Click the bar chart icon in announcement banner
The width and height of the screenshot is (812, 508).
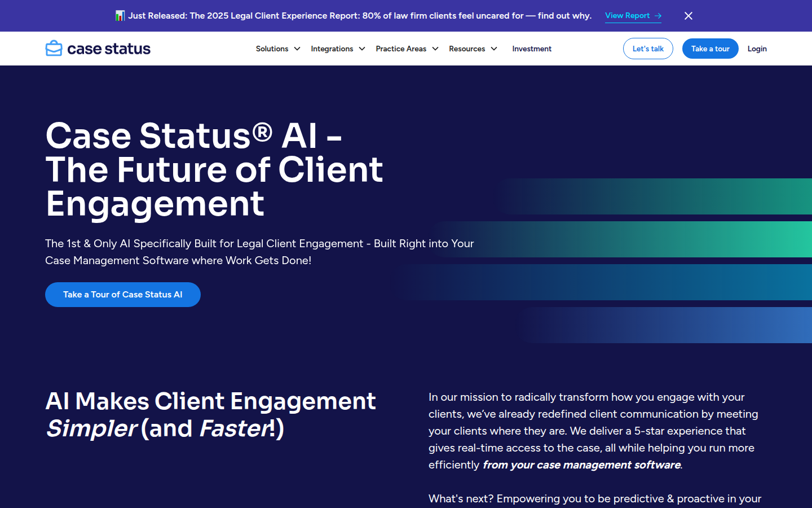(120, 16)
